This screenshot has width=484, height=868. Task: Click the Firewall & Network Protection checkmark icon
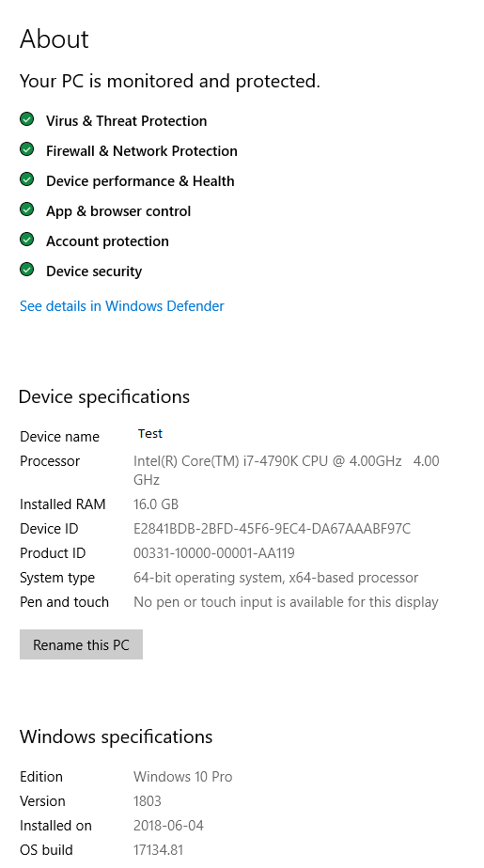(x=26, y=149)
